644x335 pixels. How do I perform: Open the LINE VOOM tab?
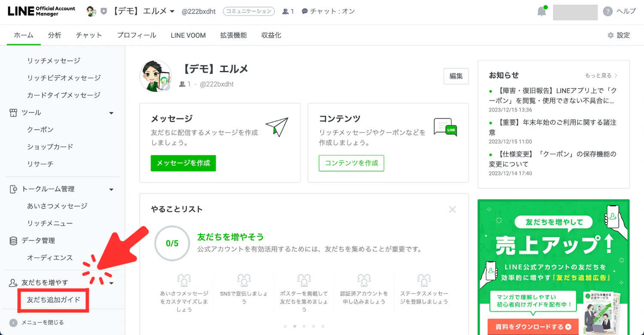[188, 36]
